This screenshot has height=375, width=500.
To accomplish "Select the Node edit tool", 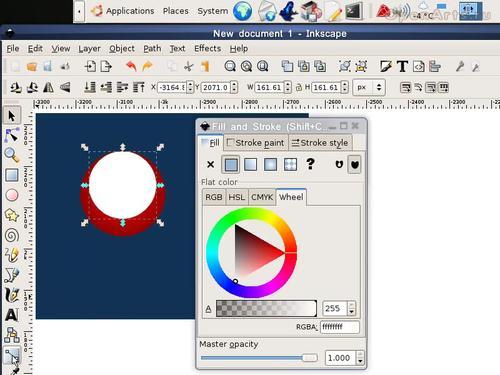I will (12, 135).
